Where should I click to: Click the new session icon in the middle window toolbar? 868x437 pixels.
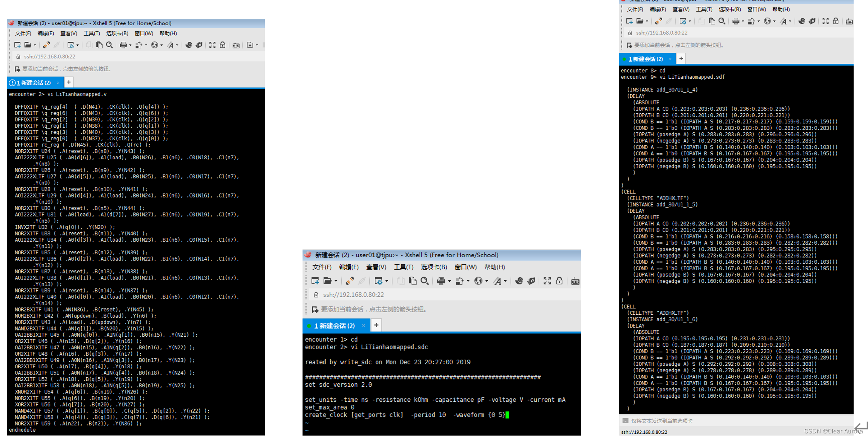point(315,281)
